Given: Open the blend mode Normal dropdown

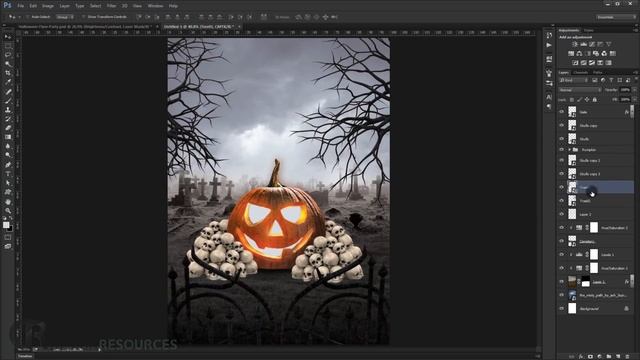Looking at the screenshot, I should [580, 90].
